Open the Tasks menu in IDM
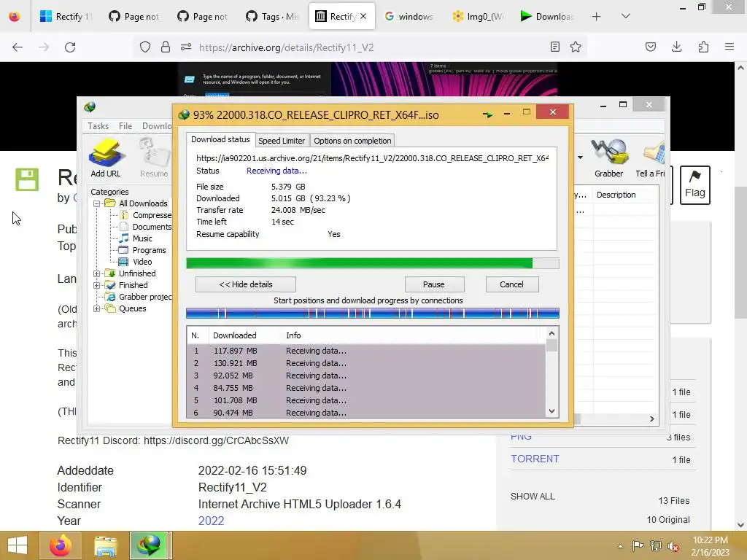747x560 pixels. 98,125
